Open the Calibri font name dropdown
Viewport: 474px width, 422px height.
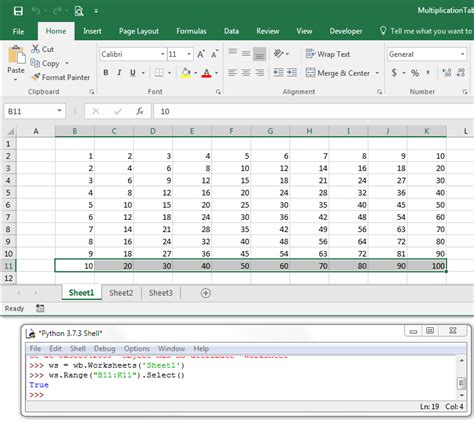163,54
